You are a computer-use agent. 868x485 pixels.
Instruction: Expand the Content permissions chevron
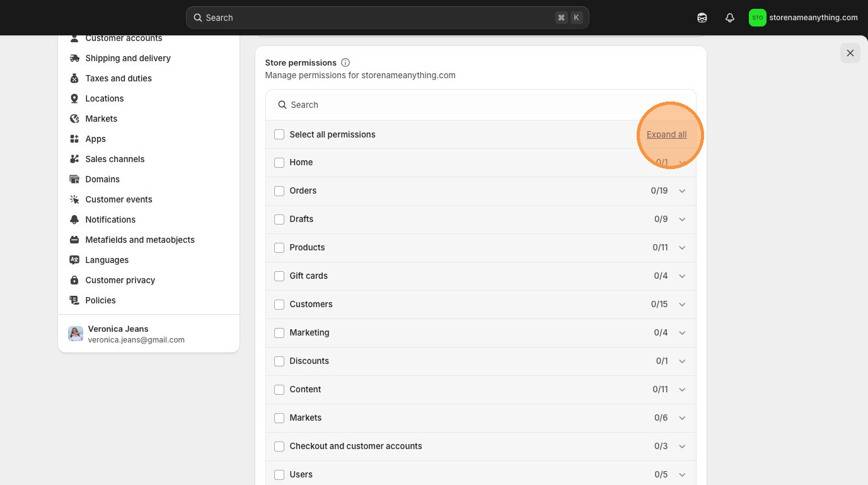(x=682, y=390)
